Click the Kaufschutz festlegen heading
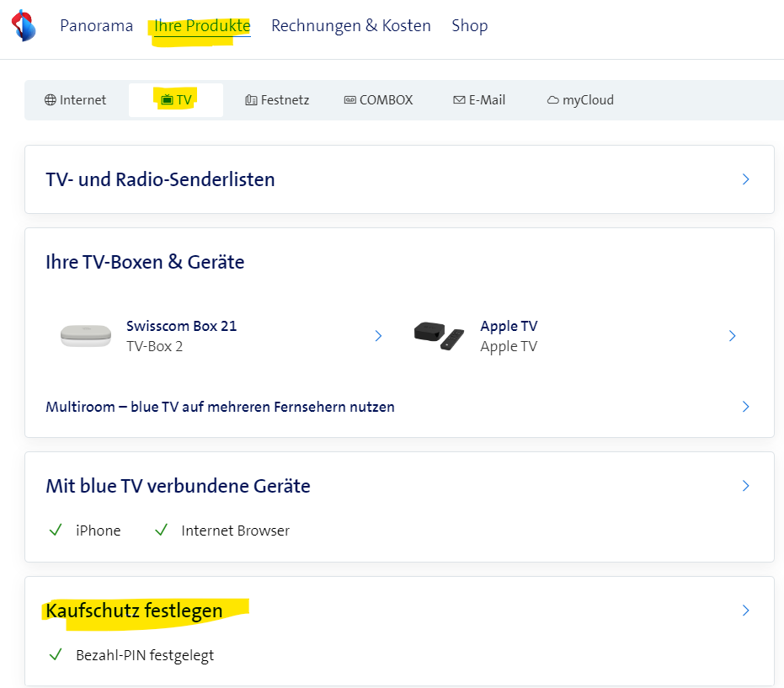The height and width of the screenshot is (688, 784). click(134, 611)
